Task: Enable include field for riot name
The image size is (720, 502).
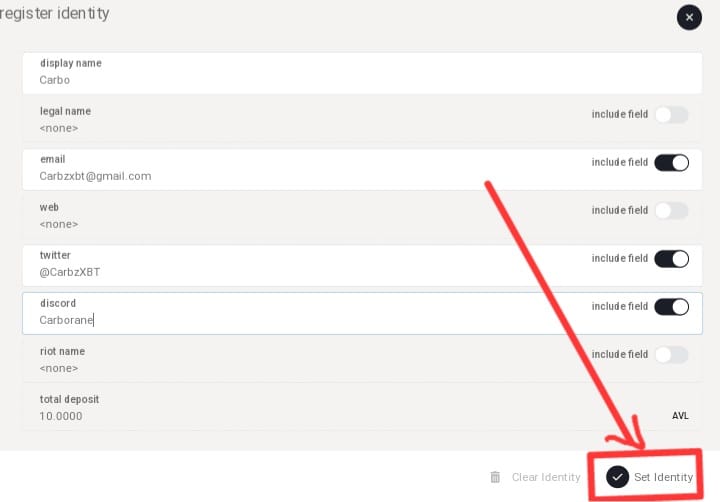Action: (671, 355)
